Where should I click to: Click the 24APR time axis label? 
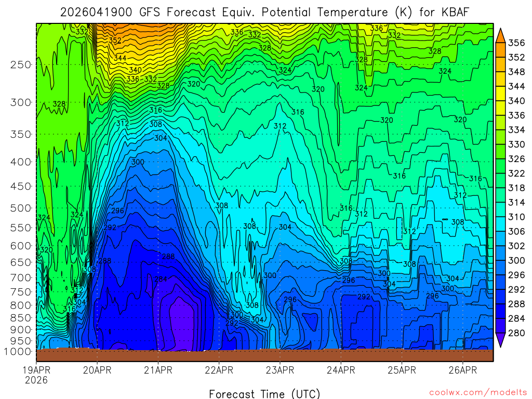pyautogui.click(x=341, y=370)
